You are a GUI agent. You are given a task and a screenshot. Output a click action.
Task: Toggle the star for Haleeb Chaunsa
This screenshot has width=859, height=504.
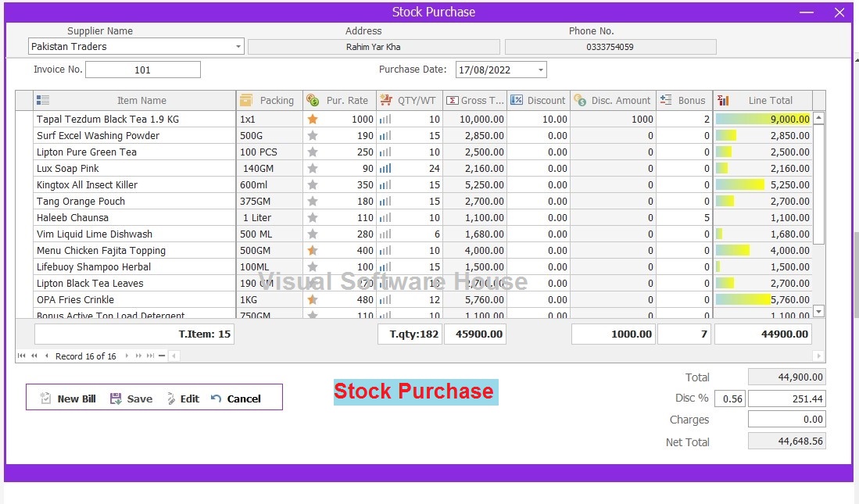(313, 217)
